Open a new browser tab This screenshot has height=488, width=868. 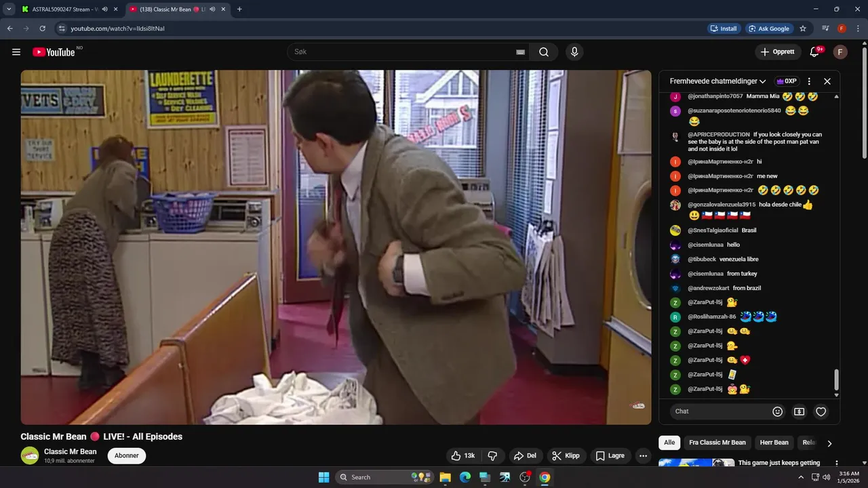(239, 9)
